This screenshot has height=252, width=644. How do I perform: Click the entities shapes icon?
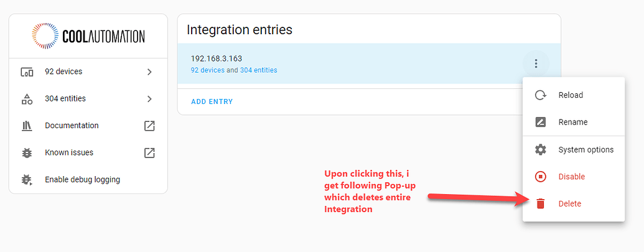[x=27, y=99]
